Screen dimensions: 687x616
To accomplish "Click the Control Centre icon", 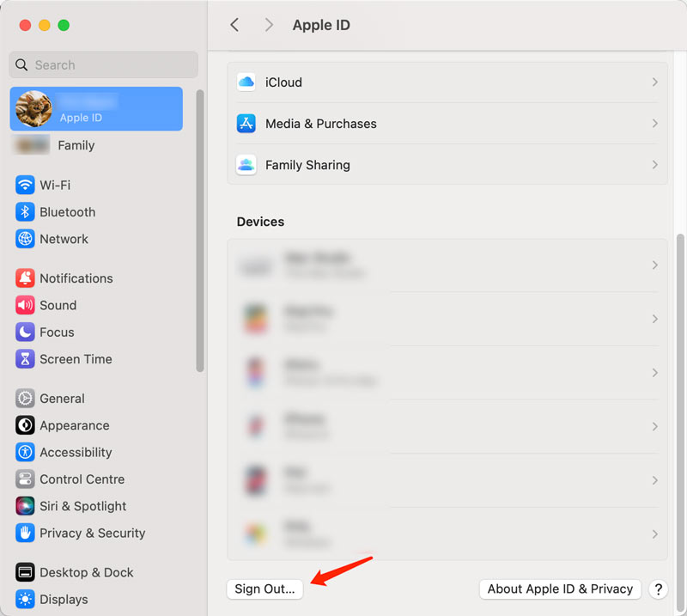I will point(25,479).
